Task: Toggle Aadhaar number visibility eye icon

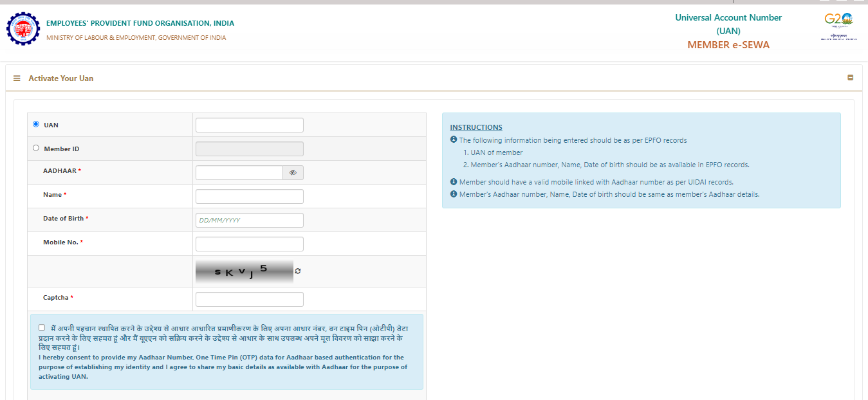Action: coord(293,173)
